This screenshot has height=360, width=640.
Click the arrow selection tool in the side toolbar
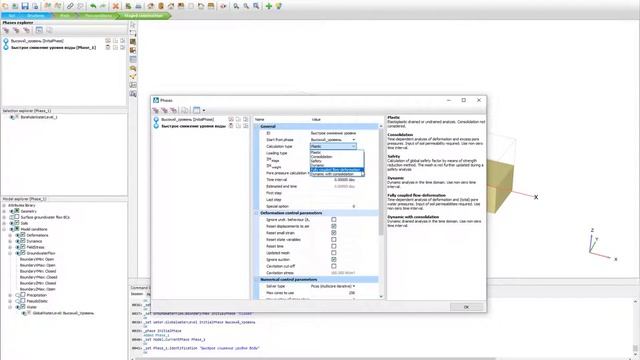tap(133, 24)
